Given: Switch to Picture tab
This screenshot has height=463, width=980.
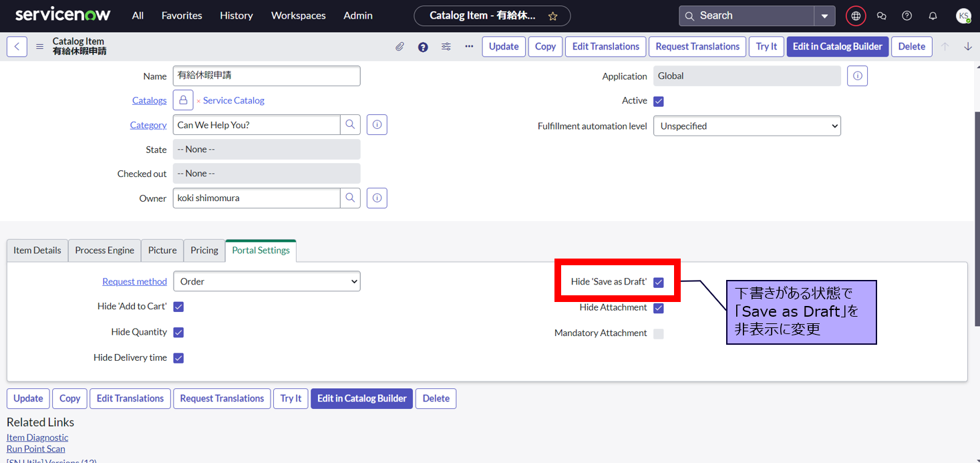Looking at the screenshot, I should point(162,250).
